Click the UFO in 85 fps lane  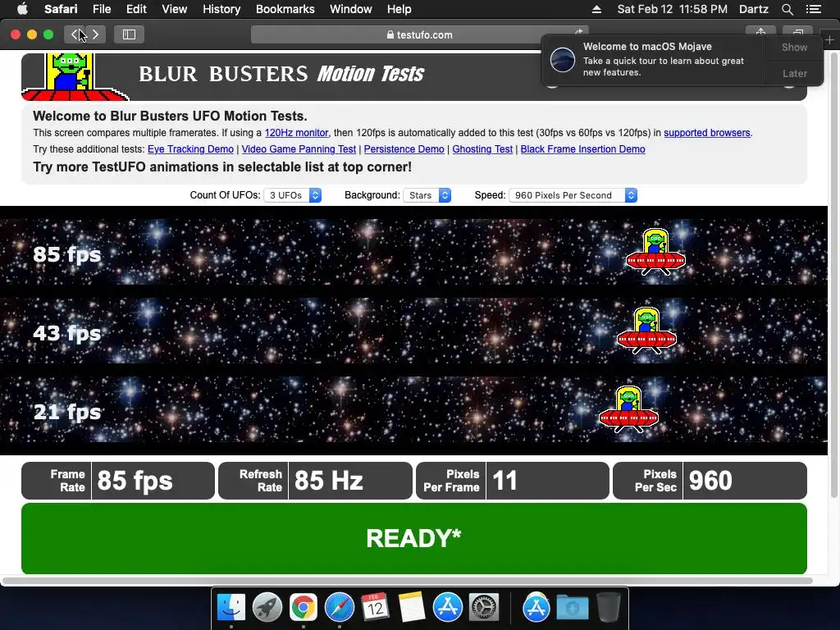click(655, 252)
